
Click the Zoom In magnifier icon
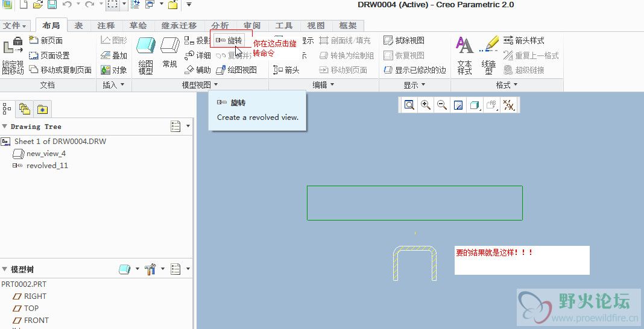pyautogui.click(x=426, y=105)
